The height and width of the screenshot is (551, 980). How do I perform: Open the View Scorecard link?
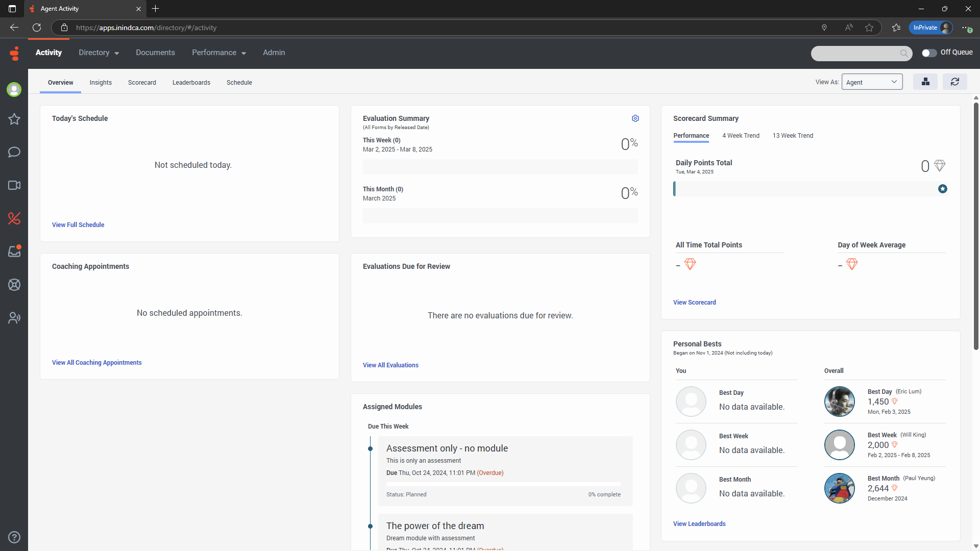tap(694, 303)
